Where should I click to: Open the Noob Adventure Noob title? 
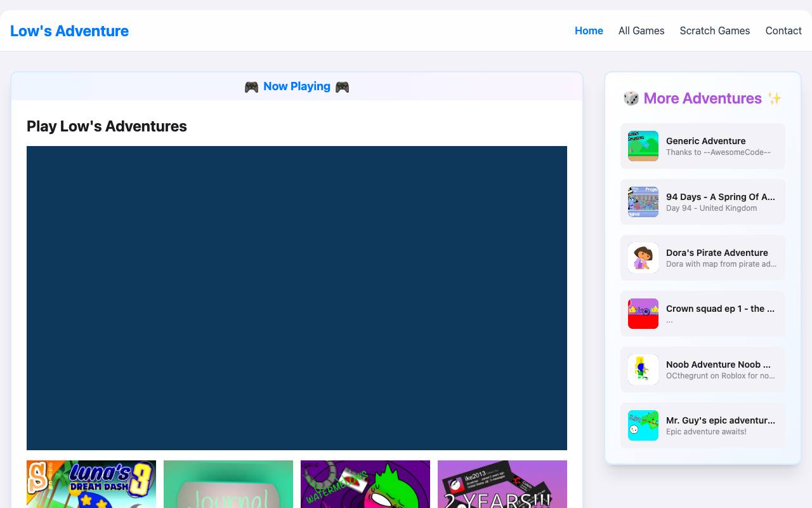click(x=719, y=364)
